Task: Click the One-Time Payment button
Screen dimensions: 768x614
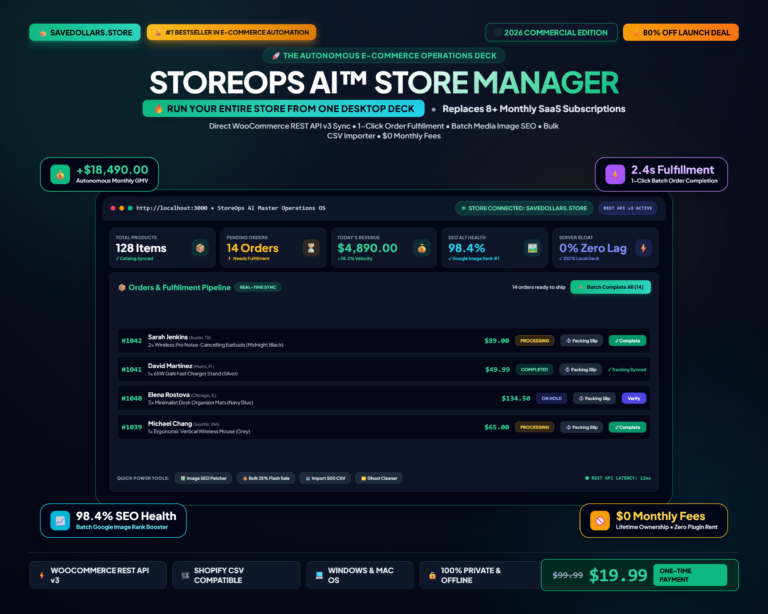Action: (690, 575)
